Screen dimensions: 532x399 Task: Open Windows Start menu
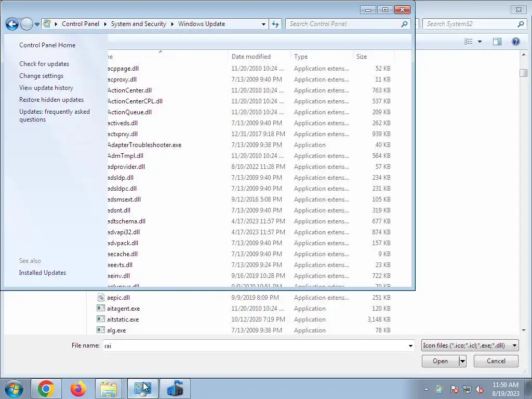13,389
